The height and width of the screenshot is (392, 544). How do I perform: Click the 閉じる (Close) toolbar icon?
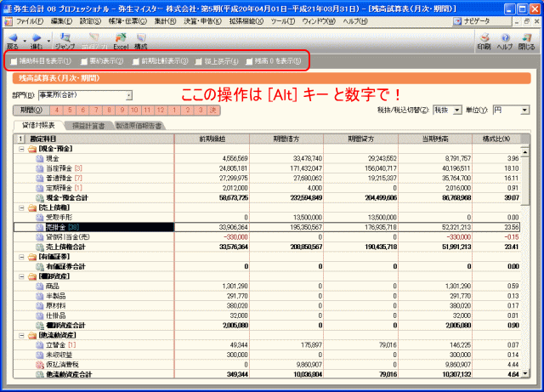coord(526,40)
